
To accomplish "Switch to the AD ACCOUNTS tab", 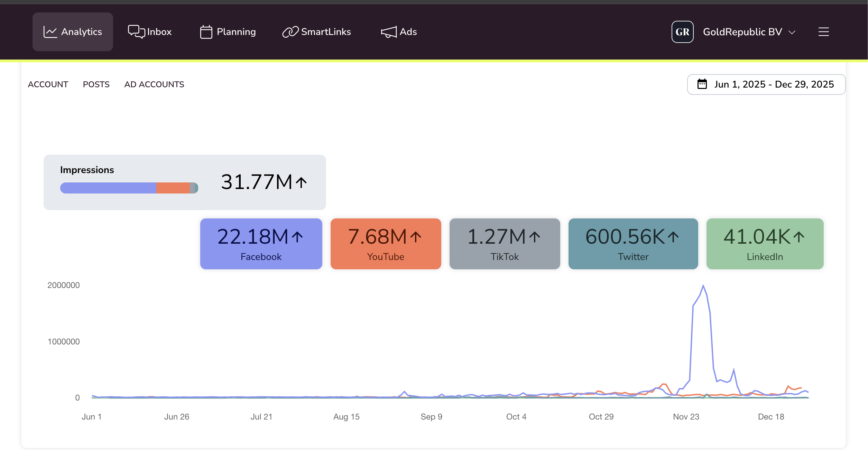I will click(x=154, y=84).
